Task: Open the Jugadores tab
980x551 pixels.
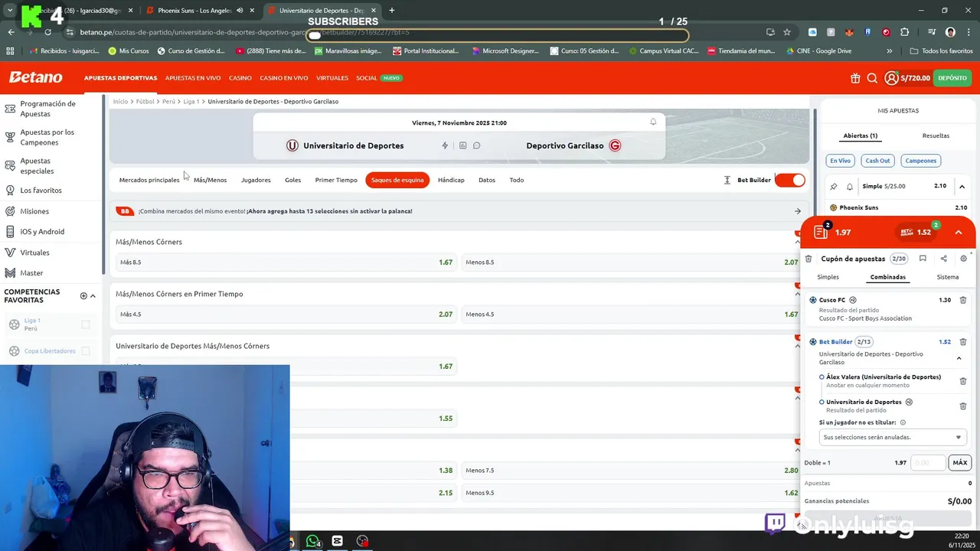Action: pos(256,180)
